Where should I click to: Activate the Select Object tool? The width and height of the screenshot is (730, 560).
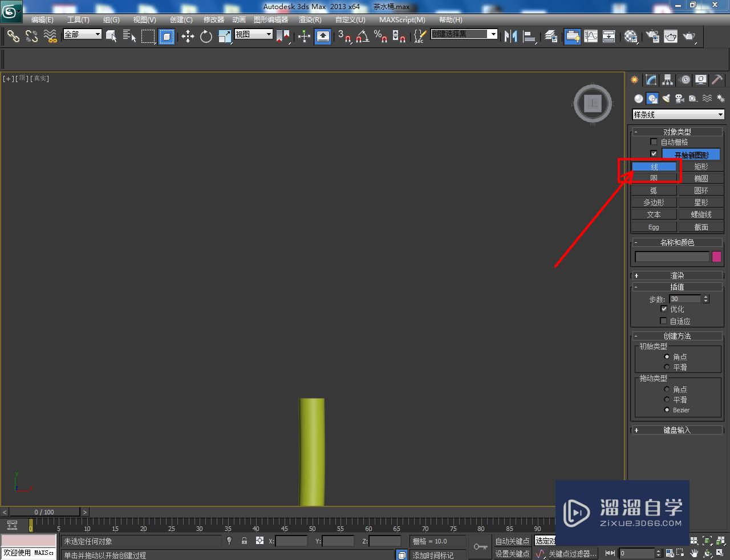coord(112,36)
